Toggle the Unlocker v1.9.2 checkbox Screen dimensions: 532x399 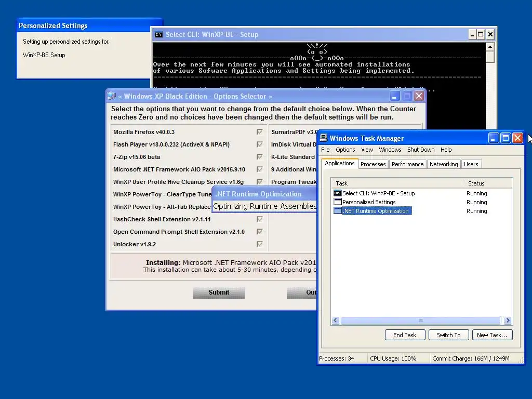260,244
